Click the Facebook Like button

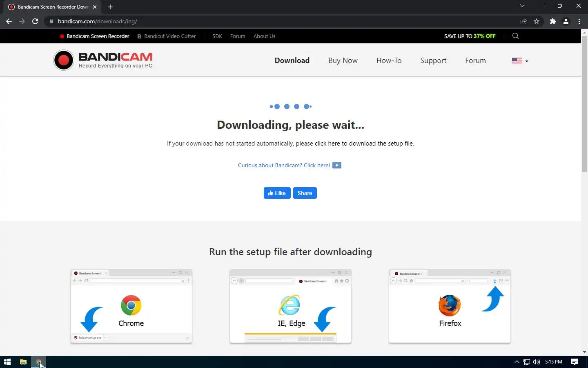coord(277,193)
